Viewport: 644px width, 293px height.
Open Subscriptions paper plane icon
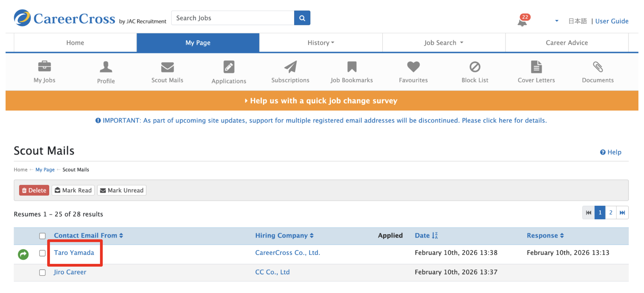[290, 67]
